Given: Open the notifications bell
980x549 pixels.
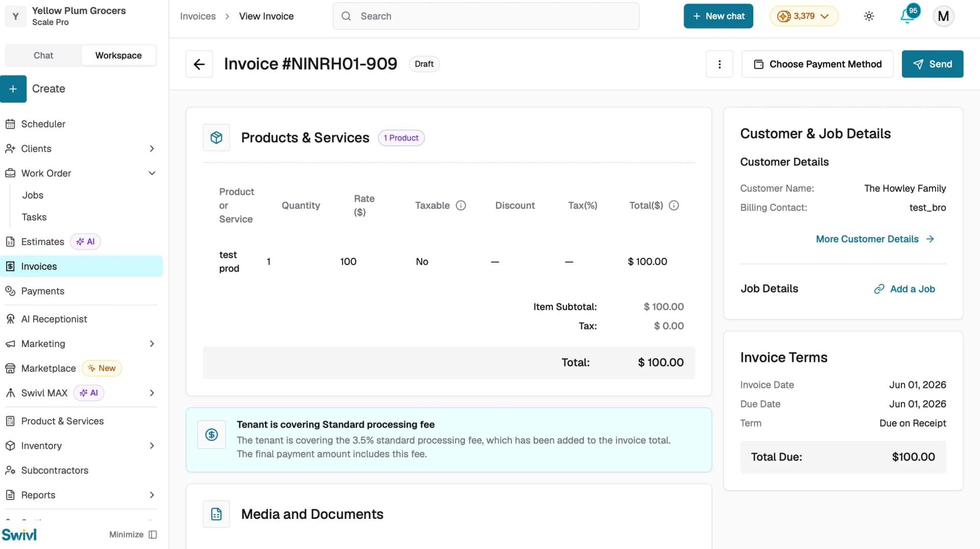Looking at the screenshot, I should coord(907,15).
